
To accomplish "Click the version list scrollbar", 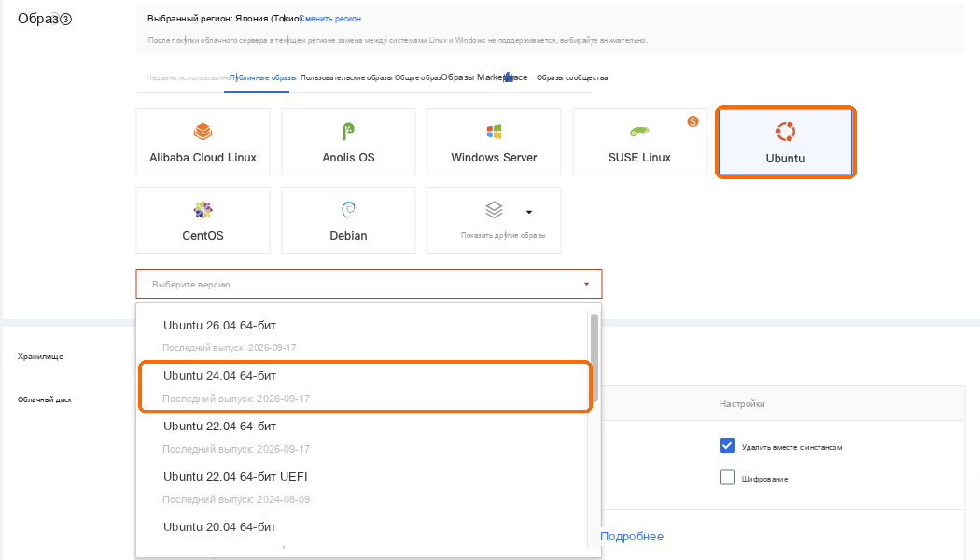I will tap(595, 357).
